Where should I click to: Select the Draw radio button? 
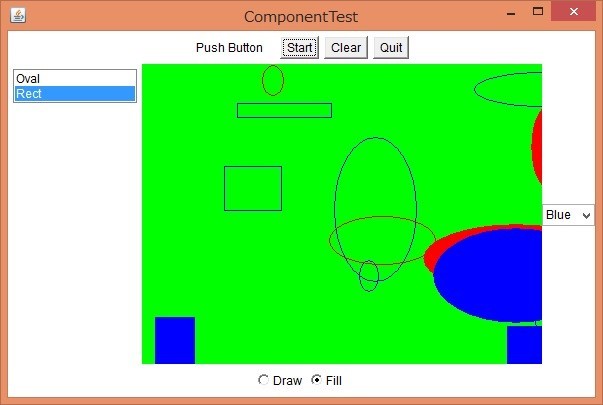[x=280, y=380]
